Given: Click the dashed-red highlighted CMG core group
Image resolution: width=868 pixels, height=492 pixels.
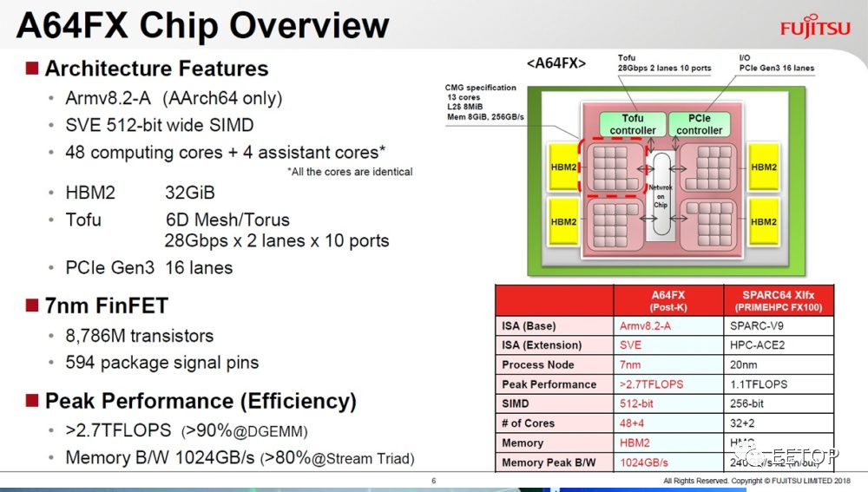Looking at the screenshot, I should 613,167.
